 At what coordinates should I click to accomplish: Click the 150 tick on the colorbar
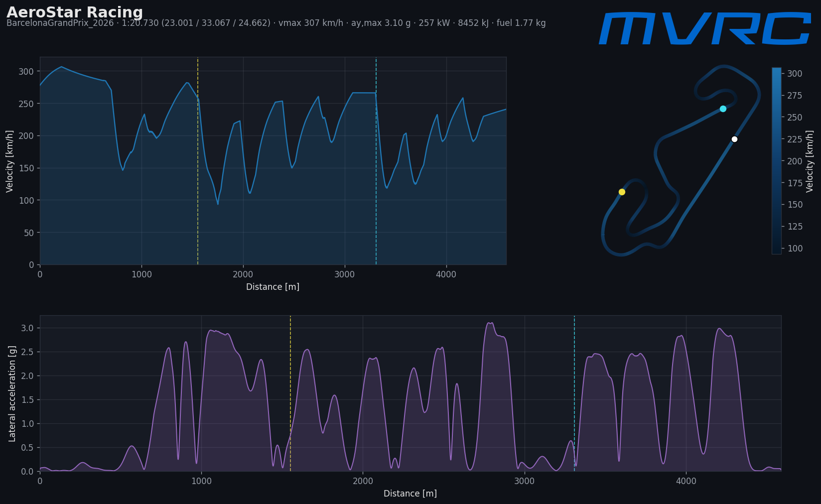click(x=795, y=205)
